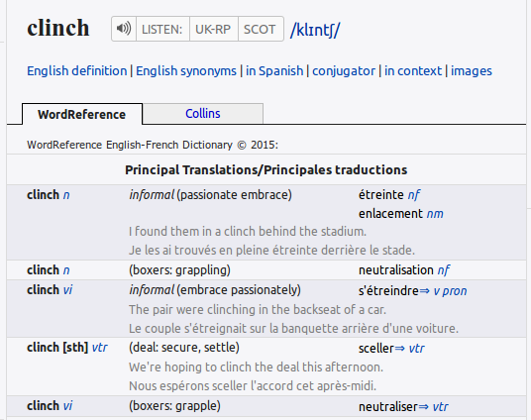
Task: Select the translation 's'étreindre'
Action: (388, 290)
